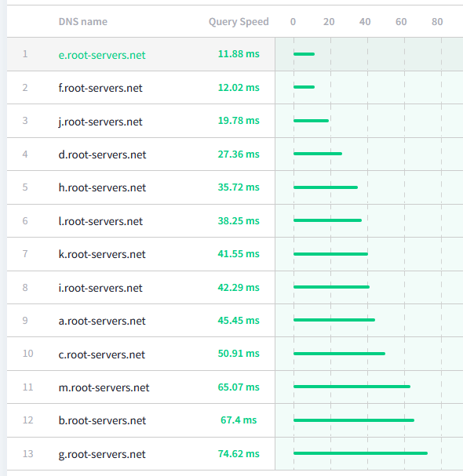
Task: Click the 80 axis label in chart header
Action: (x=437, y=22)
